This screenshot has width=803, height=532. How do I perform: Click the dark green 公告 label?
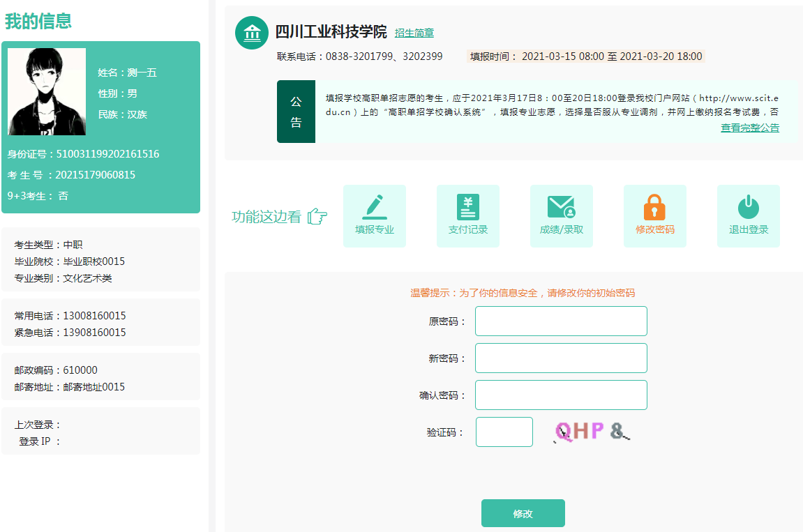point(296,112)
